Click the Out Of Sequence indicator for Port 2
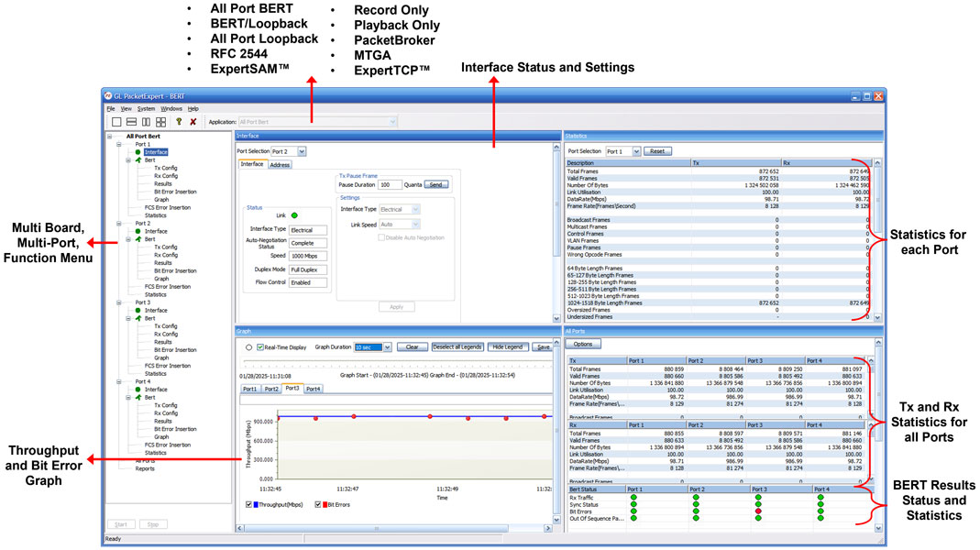980x550 pixels. point(696,518)
